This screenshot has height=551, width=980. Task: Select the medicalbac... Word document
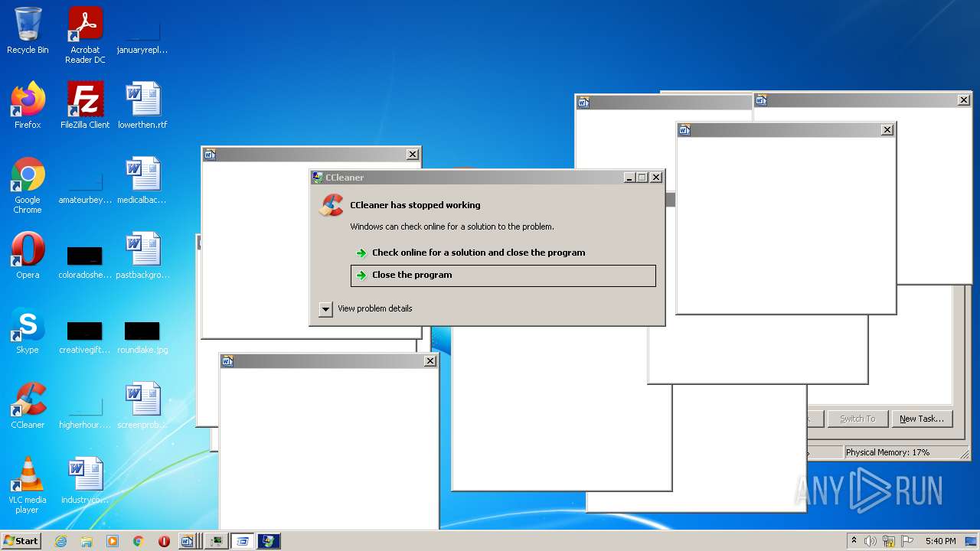(x=142, y=181)
